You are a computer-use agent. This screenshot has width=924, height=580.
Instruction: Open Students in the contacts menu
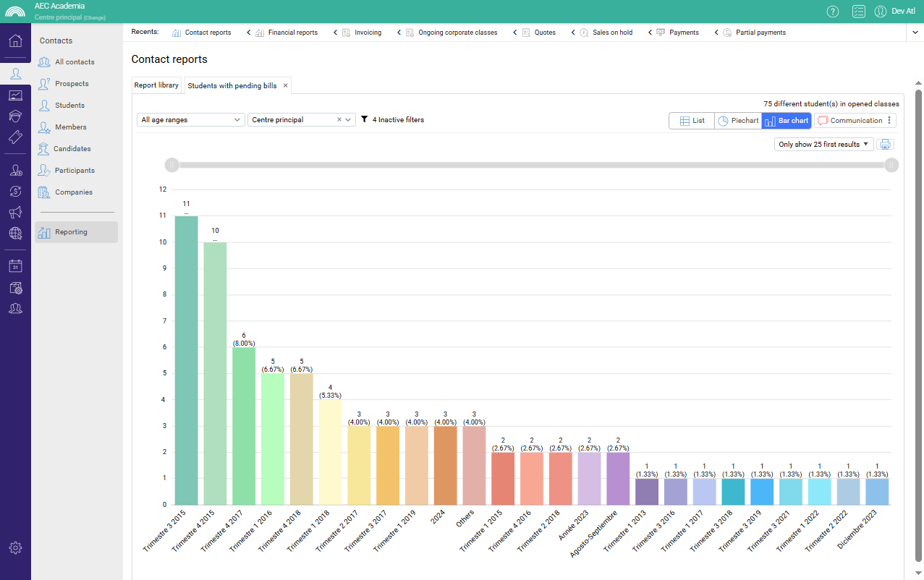click(x=69, y=106)
